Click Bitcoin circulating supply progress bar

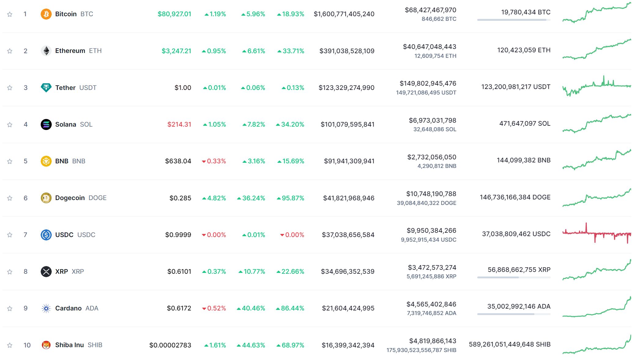[x=514, y=20]
